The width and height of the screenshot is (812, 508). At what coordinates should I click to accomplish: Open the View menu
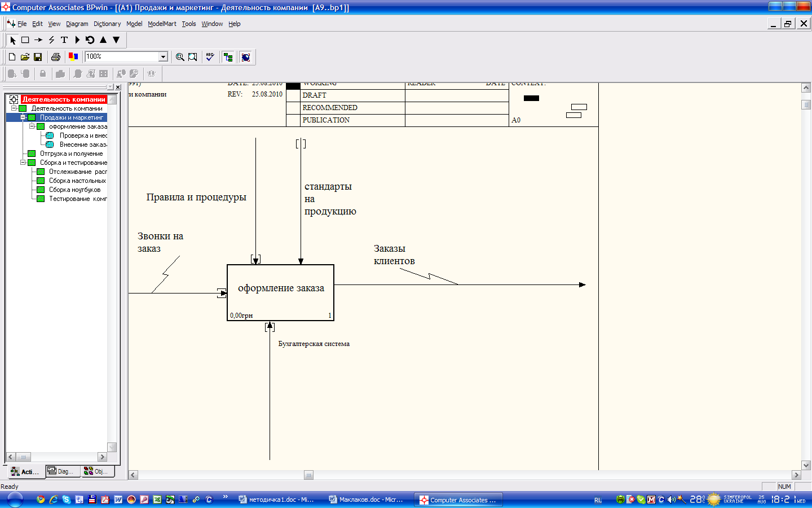54,24
